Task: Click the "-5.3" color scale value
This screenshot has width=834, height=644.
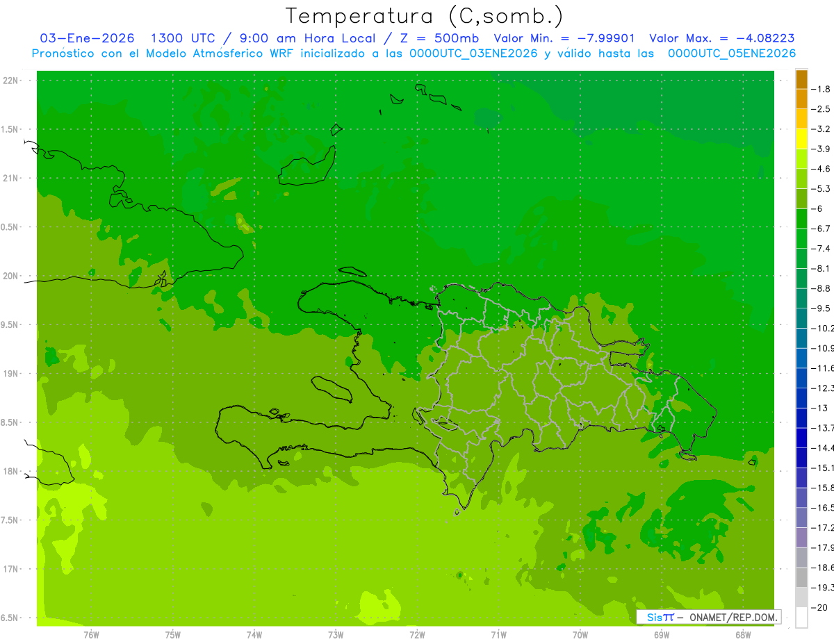Action: 821,188
